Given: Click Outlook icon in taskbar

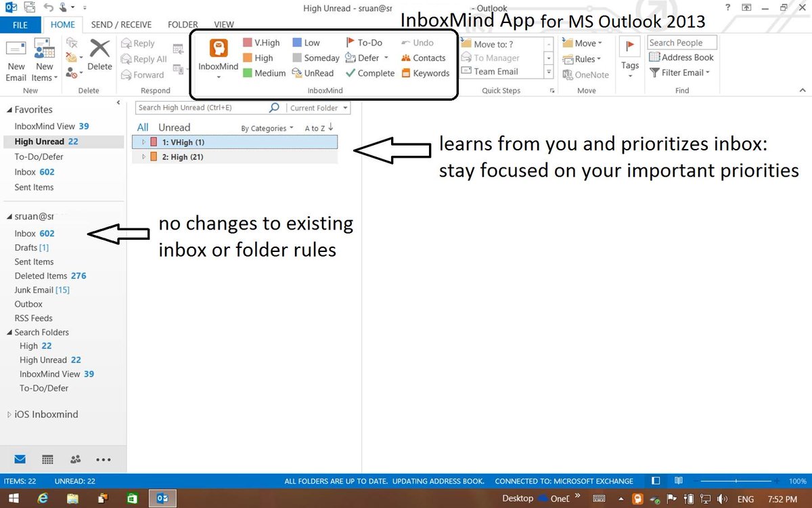Looking at the screenshot, I should (162, 498).
